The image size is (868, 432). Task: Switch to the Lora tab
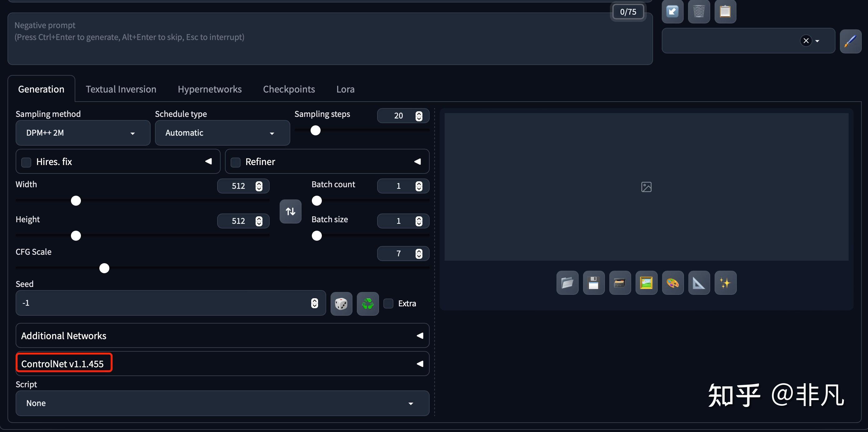[345, 89]
